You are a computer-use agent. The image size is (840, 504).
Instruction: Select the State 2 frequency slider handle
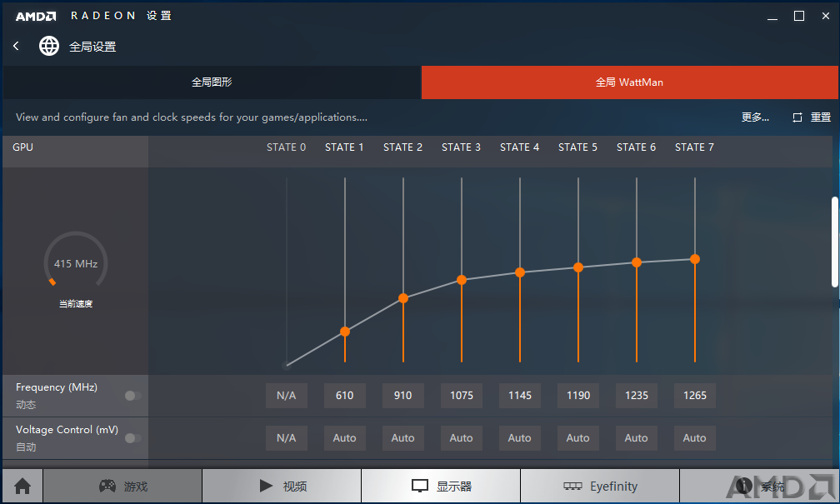[403, 298]
